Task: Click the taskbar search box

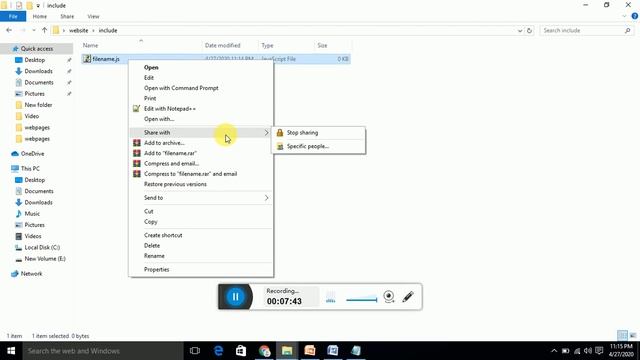Action: click(103, 351)
